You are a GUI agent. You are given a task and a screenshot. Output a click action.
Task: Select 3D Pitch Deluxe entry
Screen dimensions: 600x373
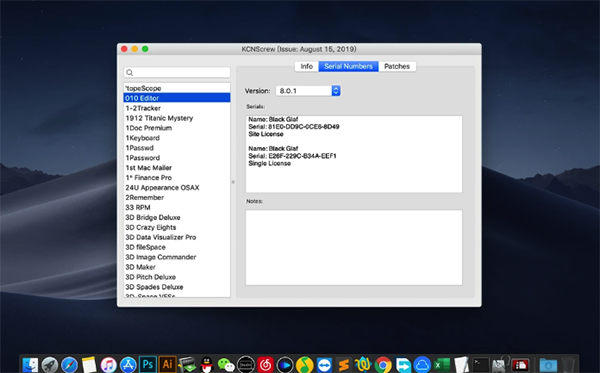(x=177, y=277)
